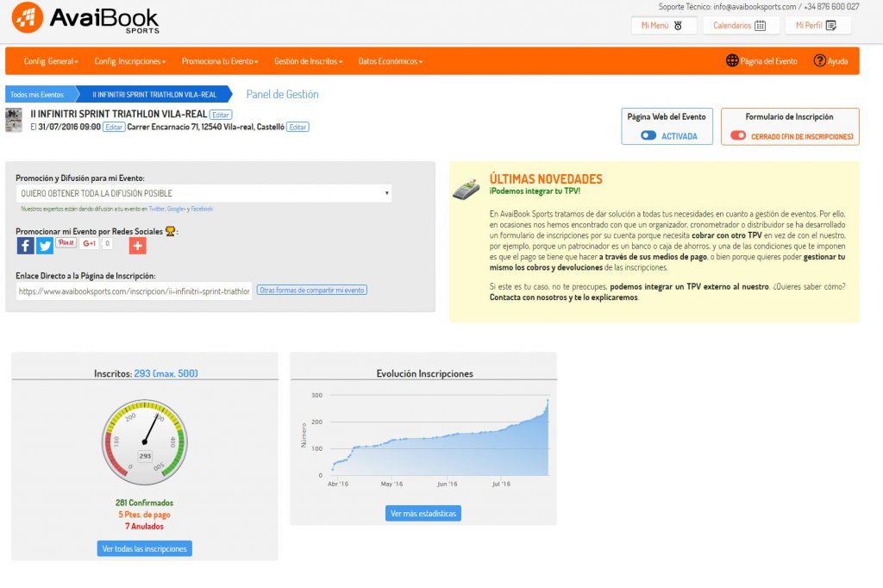Click Ver todas las inscripciones button
Viewport: 883px width, 588px height.
[145, 548]
